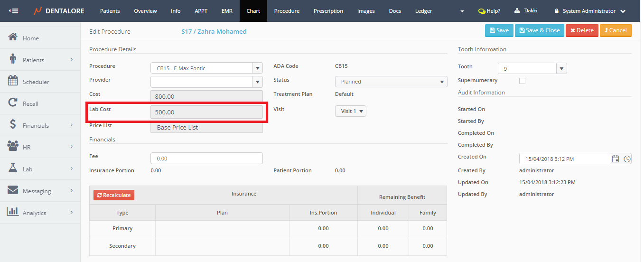Click the Messaging envelope icon
Image resolution: width=644 pixels, height=262 pixels.
13,190
